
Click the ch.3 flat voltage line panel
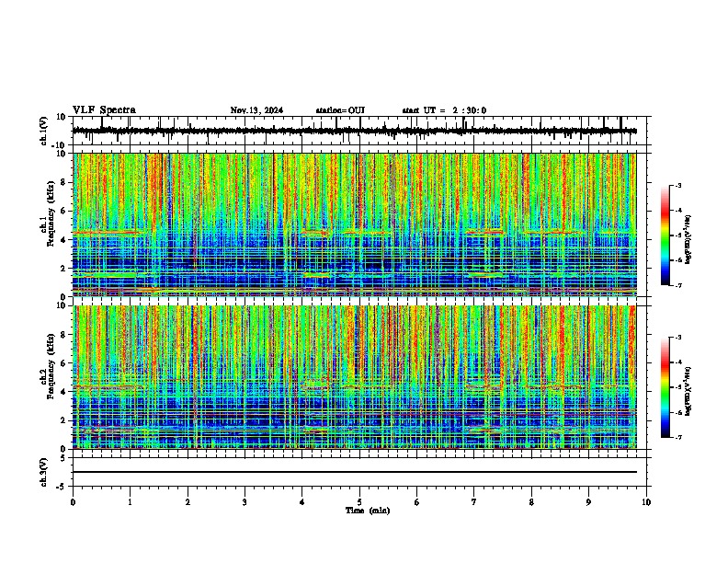click(x=361, y=472)
